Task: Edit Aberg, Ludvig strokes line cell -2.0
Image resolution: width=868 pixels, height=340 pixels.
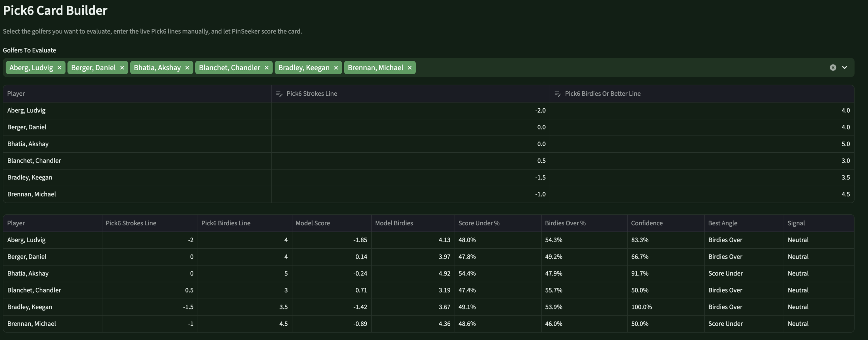Action: (x=410, y=110)
